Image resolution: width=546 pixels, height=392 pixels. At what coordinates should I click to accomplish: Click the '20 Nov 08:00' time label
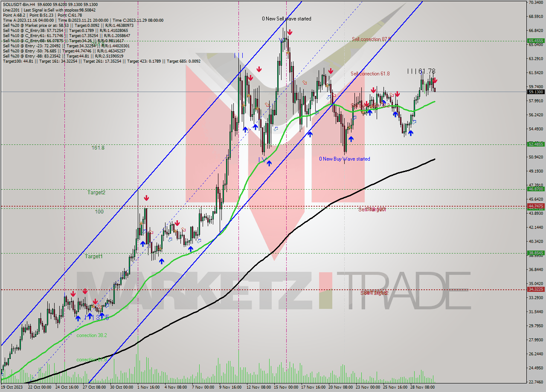click(341, 388)
